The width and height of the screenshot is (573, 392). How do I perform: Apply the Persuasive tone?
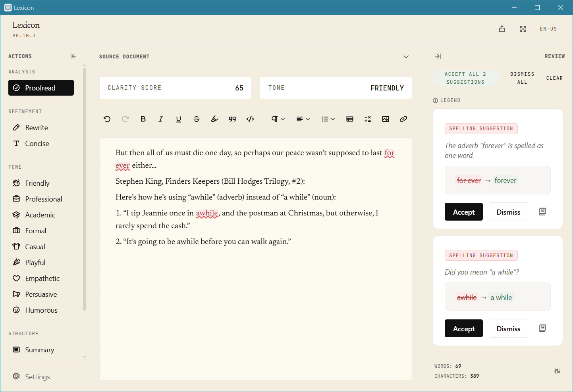pos(41,294)
